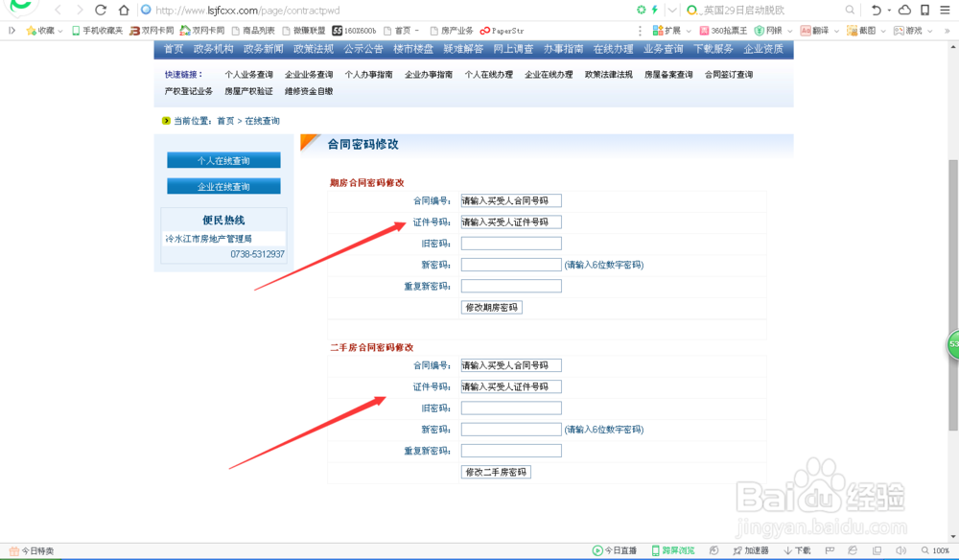Viewport: 959px width, 560px height.
Task: Expand the 网银 dropdown arrow
Action: click(x=789, y=32)
